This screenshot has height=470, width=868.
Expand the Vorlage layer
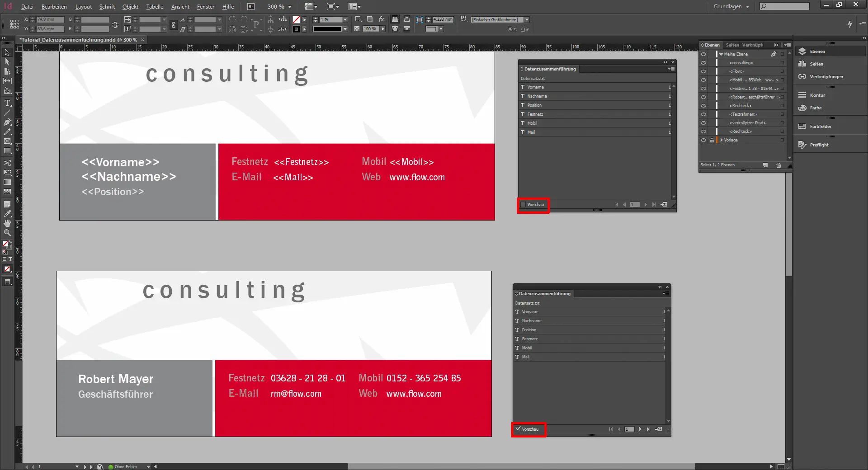(x=722, y=140)
